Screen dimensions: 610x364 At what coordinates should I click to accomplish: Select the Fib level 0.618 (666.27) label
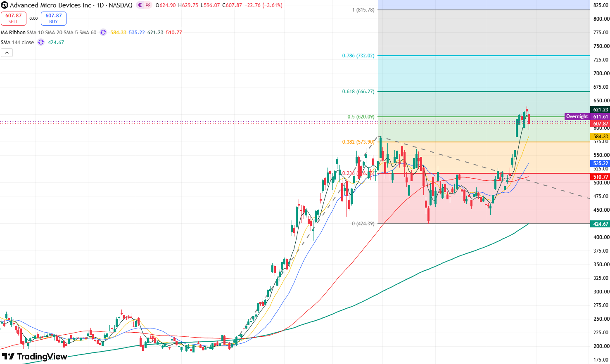(x=358, y=92)
